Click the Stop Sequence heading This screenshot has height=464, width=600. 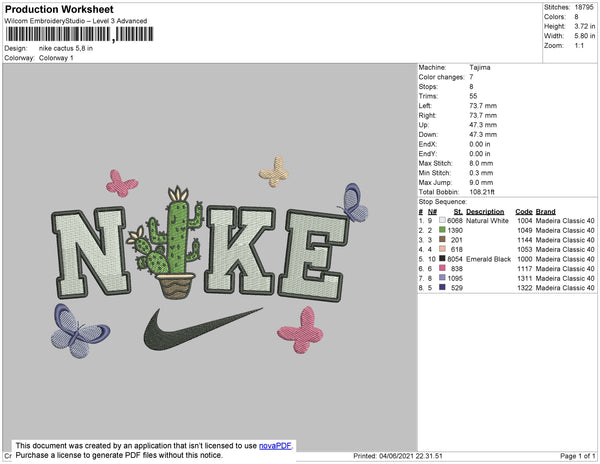(x=443, y=202)
